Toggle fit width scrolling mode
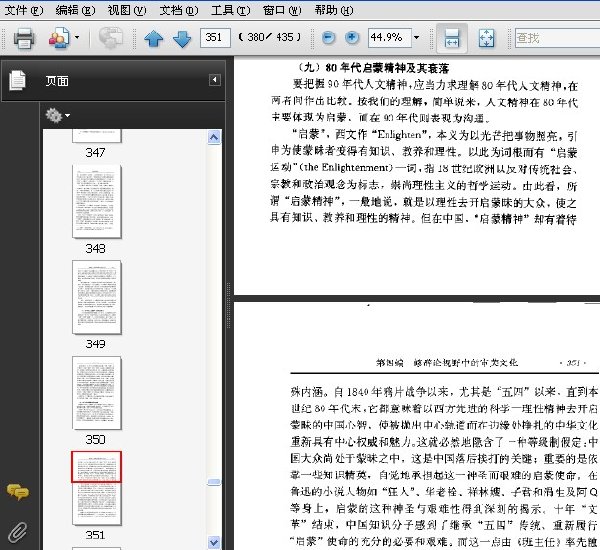This screenshot has height=550, width=600. (x=452, y=38)
